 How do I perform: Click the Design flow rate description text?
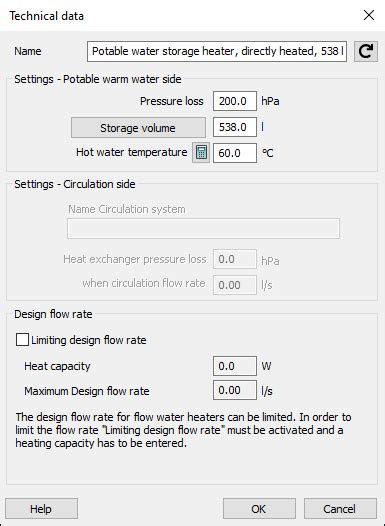pyautogui.click(x=183, y=430)
